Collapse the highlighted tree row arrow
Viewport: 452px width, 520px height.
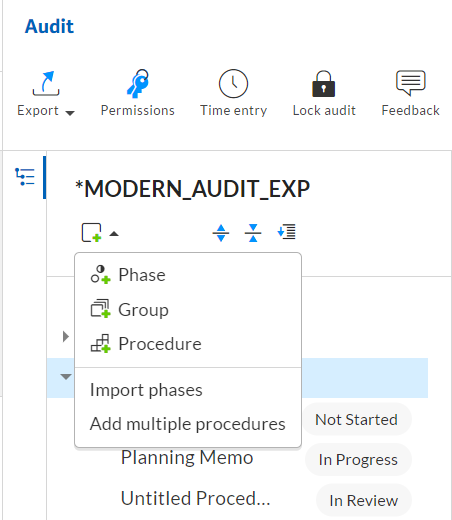coord(66,377)
